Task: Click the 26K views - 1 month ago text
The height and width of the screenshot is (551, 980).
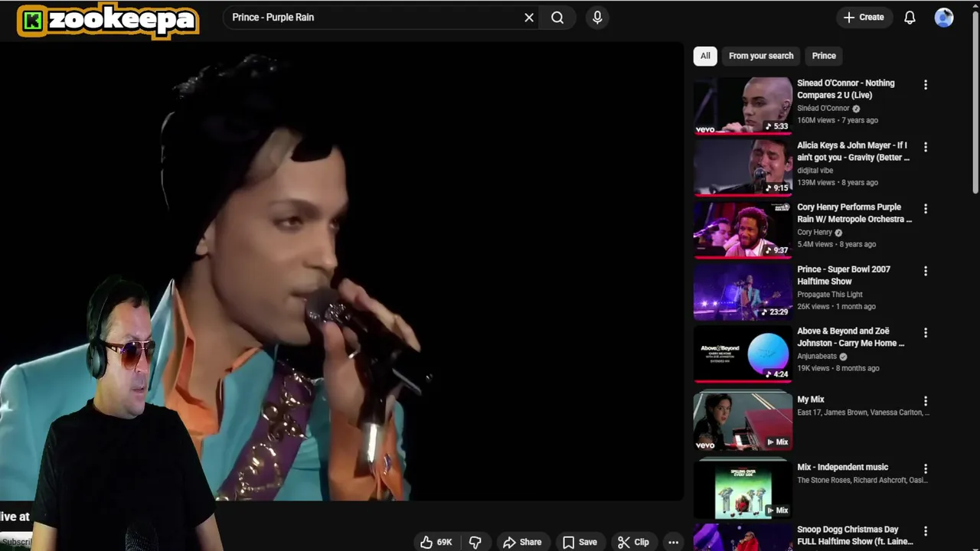Action: (836, 306)
